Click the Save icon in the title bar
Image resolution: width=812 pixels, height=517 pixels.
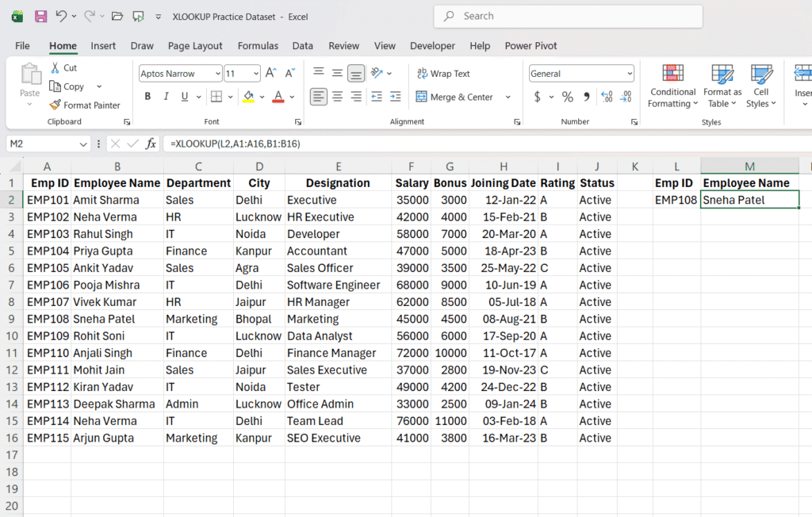41,17
